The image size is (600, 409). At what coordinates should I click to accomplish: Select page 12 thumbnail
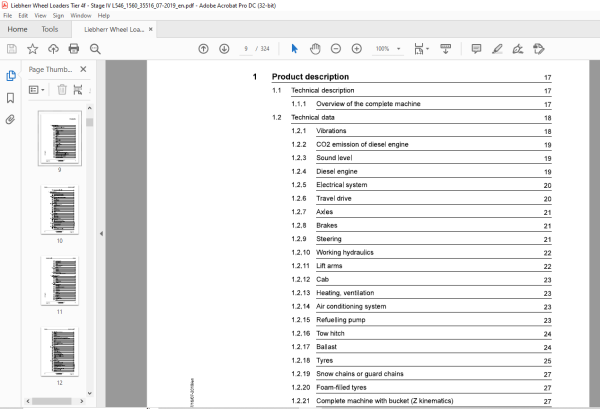click(x=60, y=352)
